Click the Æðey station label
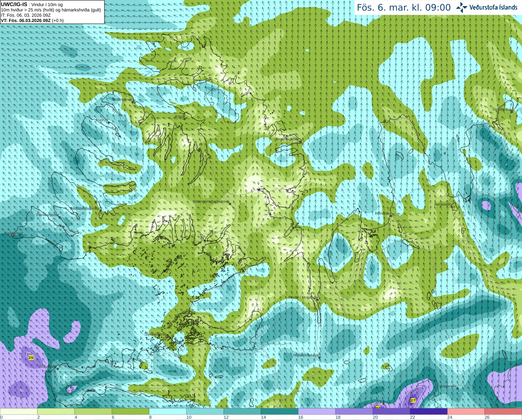The height and width of the screenshot is (420, 522). 179,116
